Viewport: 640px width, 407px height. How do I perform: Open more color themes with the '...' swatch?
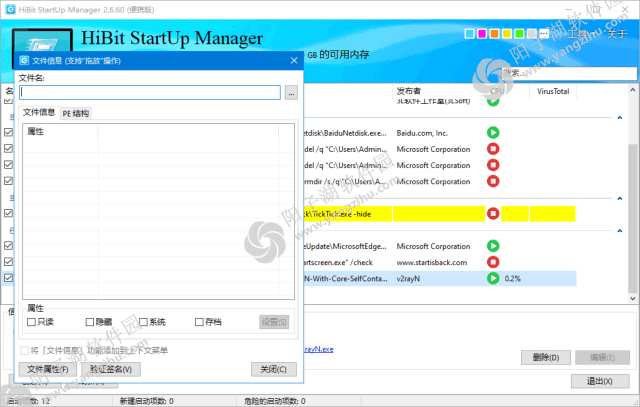point(544,33)
